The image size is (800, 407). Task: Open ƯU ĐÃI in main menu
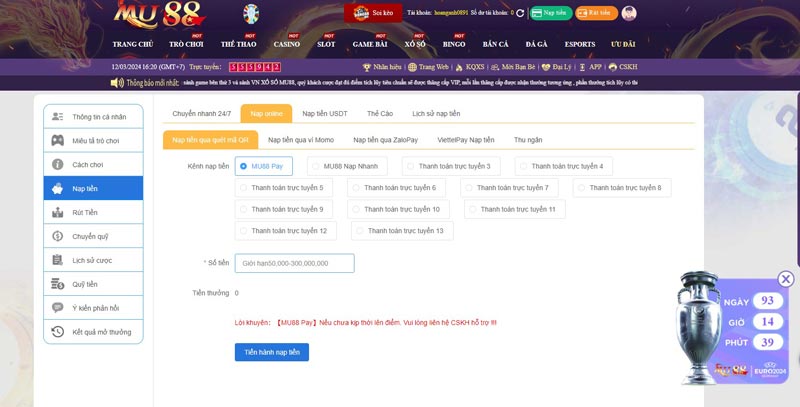(x=623, y=44)
